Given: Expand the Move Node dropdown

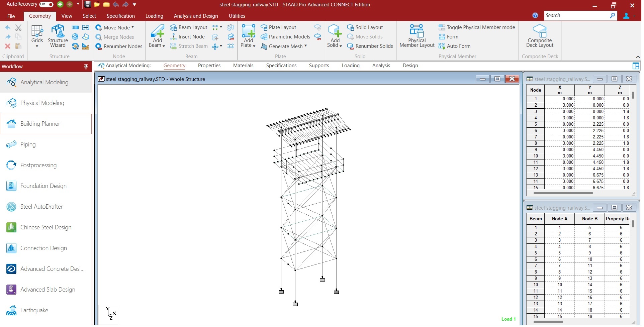Looking at the screenshot, I should click(x=133, y=27).
